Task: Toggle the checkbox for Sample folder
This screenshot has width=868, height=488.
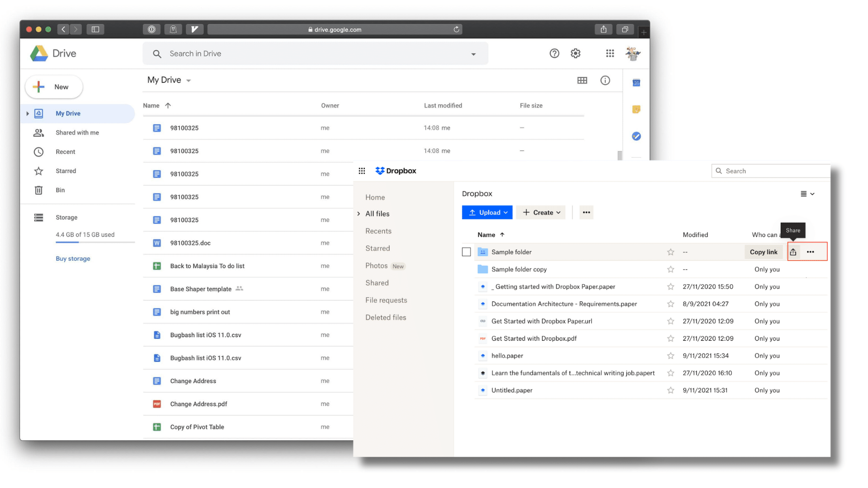Action: 466,251
